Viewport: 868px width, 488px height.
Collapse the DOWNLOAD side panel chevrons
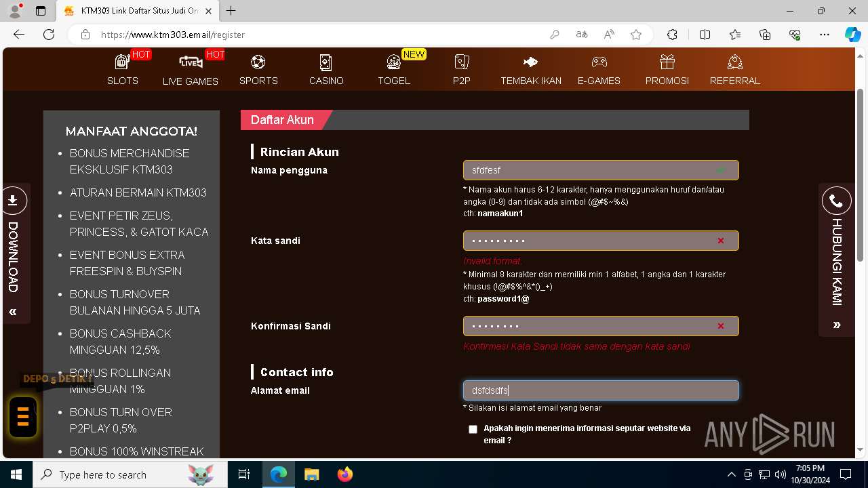(13, 312)
